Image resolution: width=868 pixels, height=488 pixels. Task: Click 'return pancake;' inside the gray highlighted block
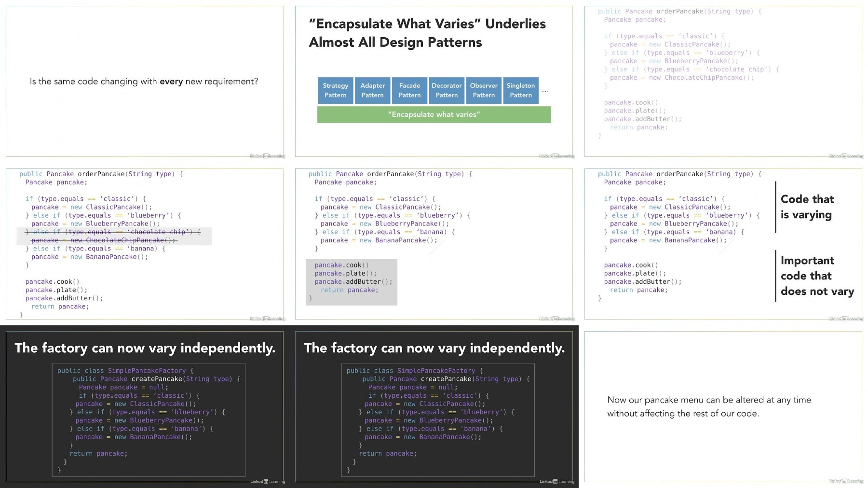pyautogui.click(x=350, y=290)
